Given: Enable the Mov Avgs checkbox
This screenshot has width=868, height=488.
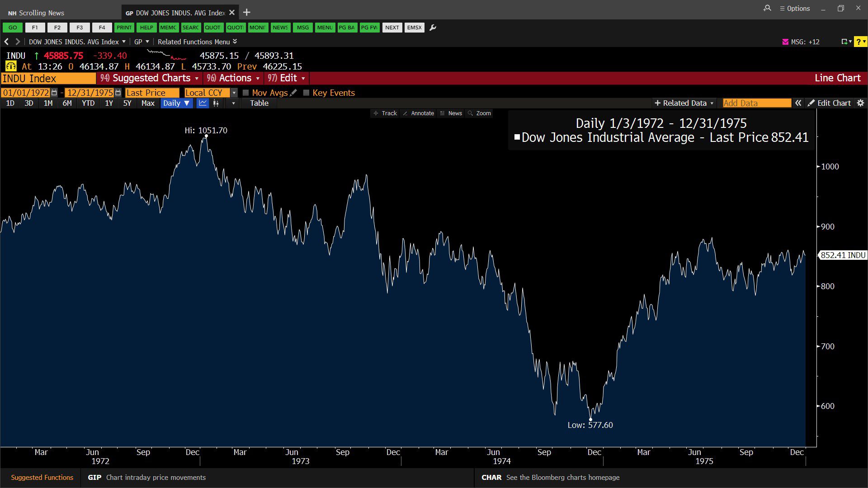Looking at the screenshot, I should [x=246, y=93].
